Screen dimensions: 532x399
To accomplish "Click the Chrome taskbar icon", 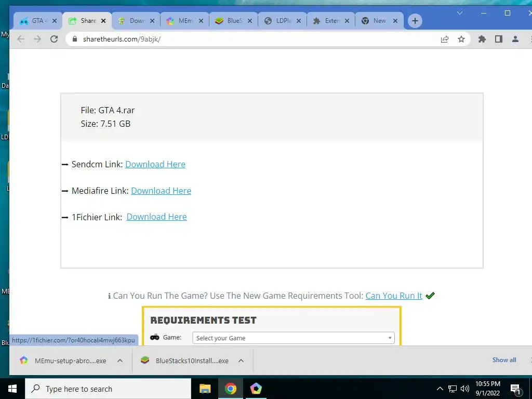I will (x=230, y=389).
